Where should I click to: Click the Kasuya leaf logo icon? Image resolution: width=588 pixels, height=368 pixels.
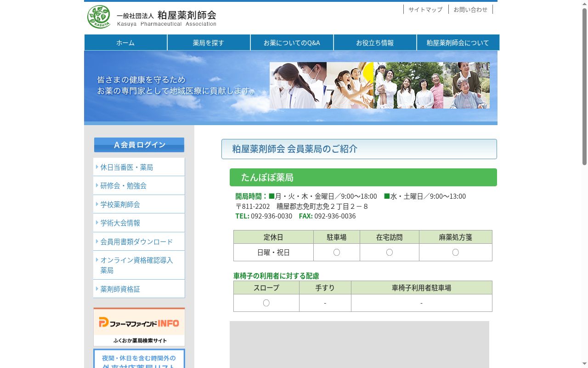[x=99, y=17]
